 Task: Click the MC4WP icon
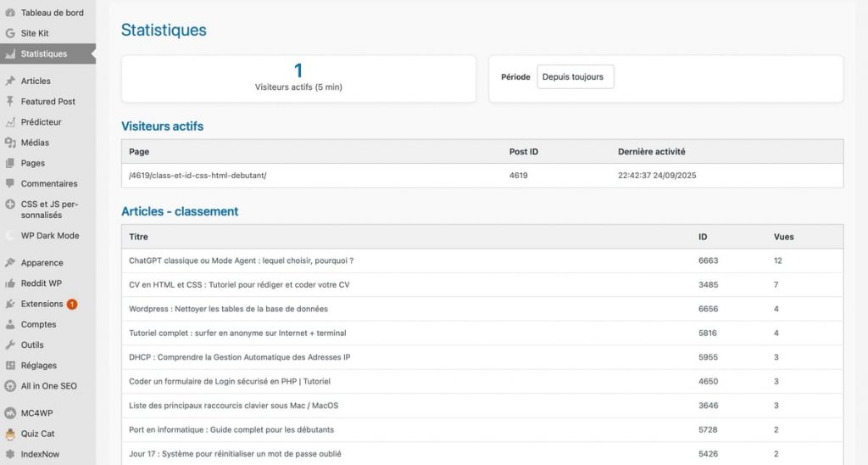10,413
